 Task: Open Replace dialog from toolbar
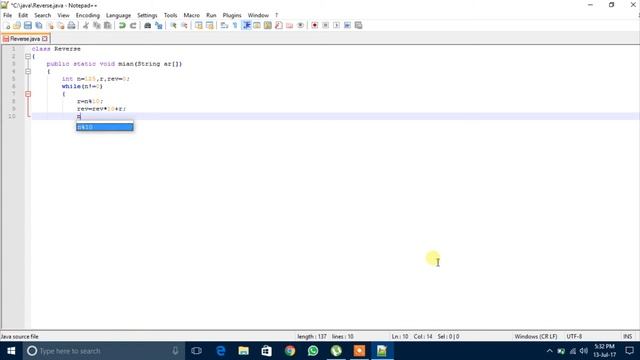tap(158, 25)
